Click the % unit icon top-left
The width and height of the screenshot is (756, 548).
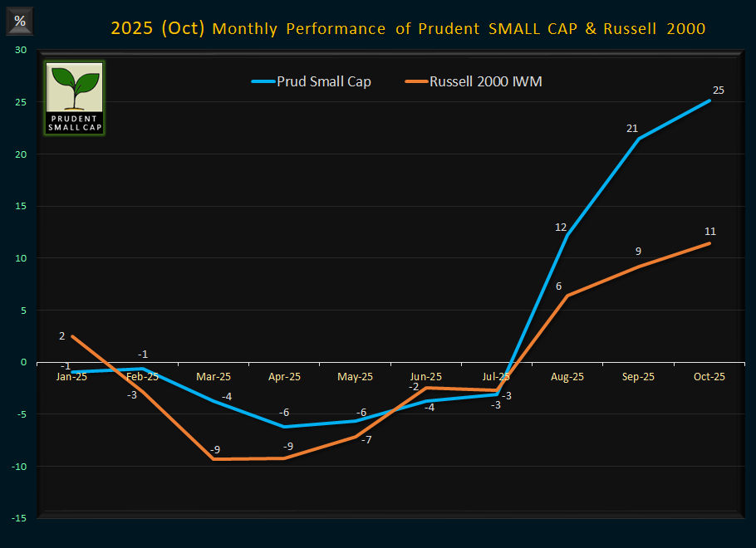click(x=19, y=22)
